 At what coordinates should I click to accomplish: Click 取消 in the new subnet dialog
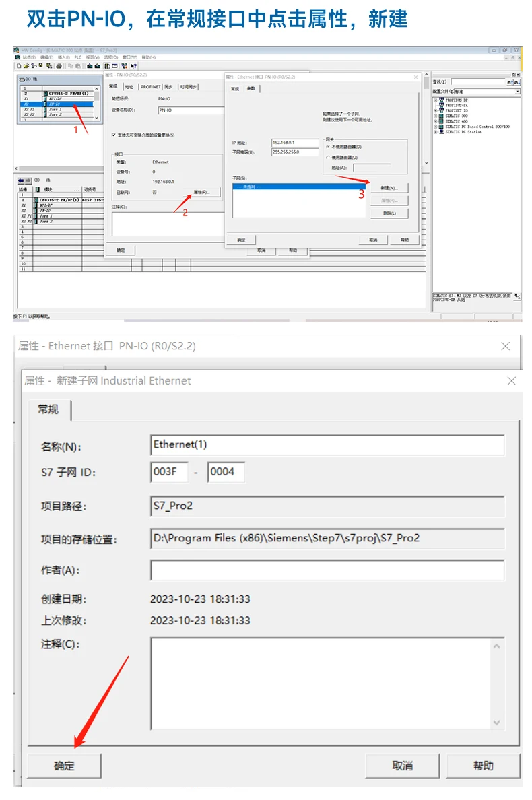pyautogui.click(x=403, y=766)
